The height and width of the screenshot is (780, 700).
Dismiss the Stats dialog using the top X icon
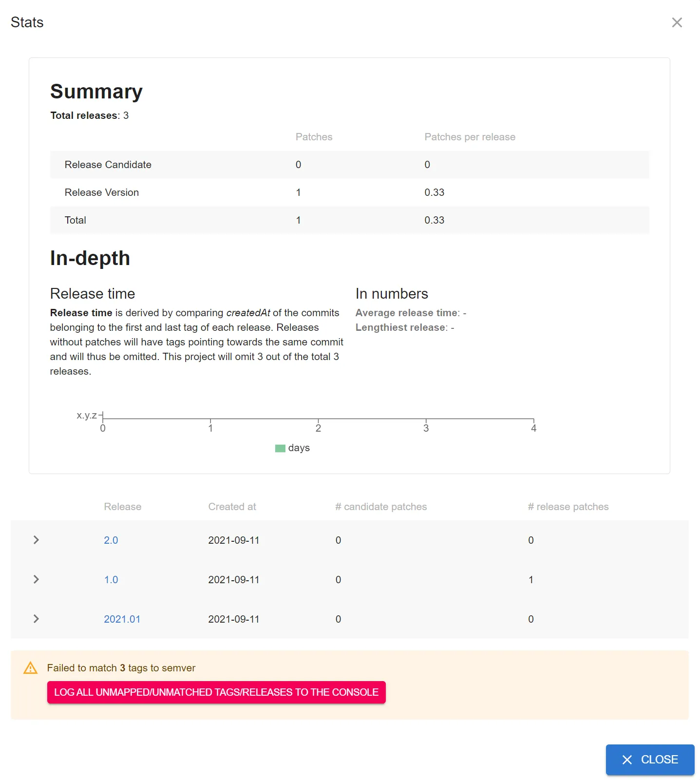point(677,22)
